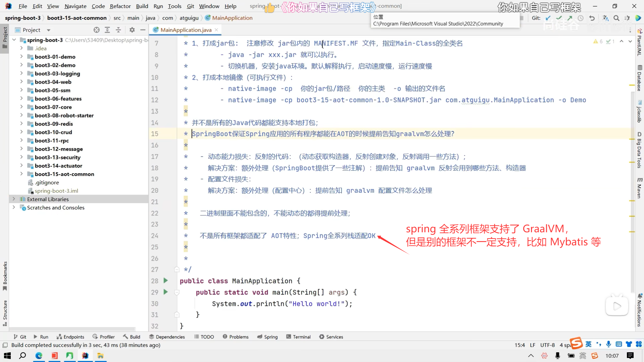The height and width of the screenshot is (362, 644).
Task: Toggle the Bookmarks tool window
Action: click(x=5, y=276)
